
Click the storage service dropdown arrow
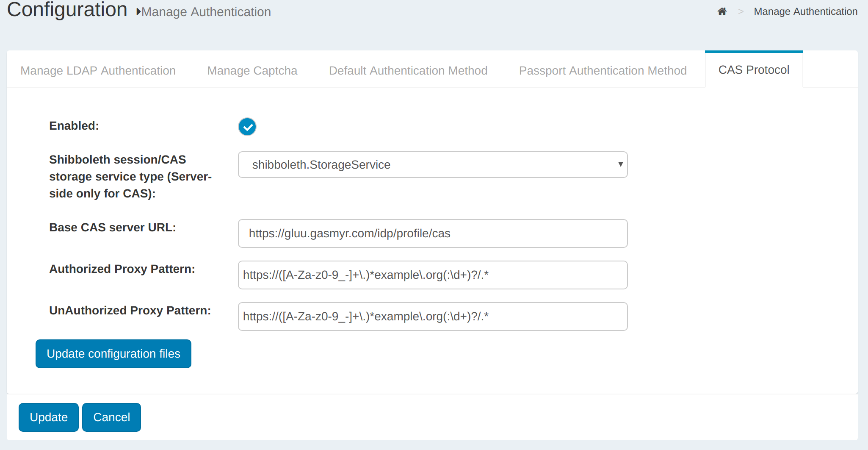pos(620,164)
